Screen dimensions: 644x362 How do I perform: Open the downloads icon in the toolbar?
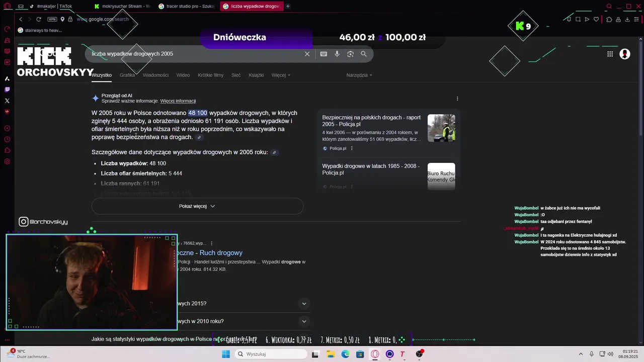627,19
